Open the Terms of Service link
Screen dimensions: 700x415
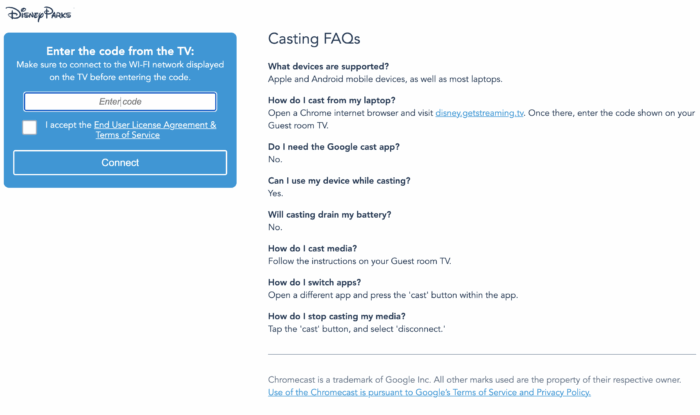[128, 135]
